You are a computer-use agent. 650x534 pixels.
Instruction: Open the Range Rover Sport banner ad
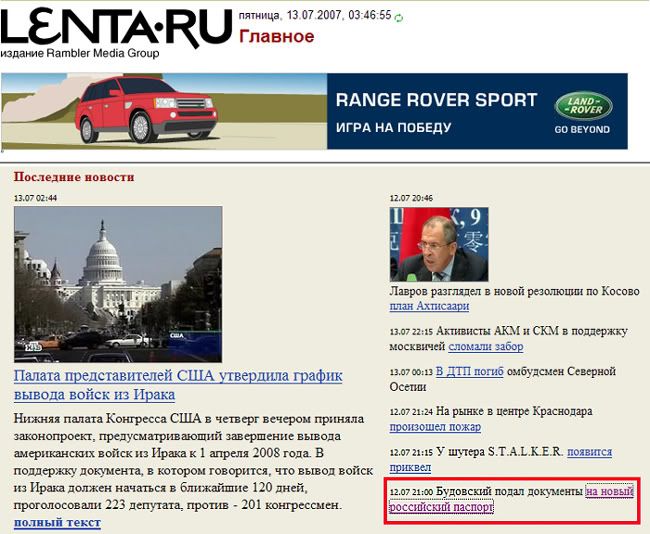[314, 111]
